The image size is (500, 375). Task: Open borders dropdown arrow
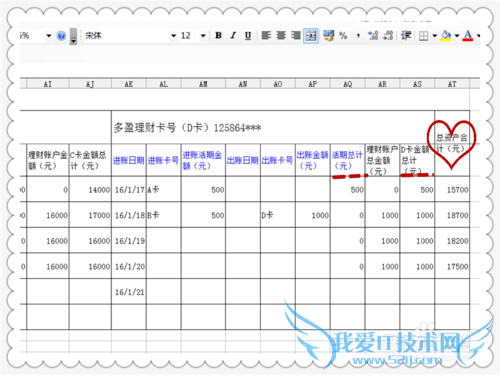pos(435,35)
